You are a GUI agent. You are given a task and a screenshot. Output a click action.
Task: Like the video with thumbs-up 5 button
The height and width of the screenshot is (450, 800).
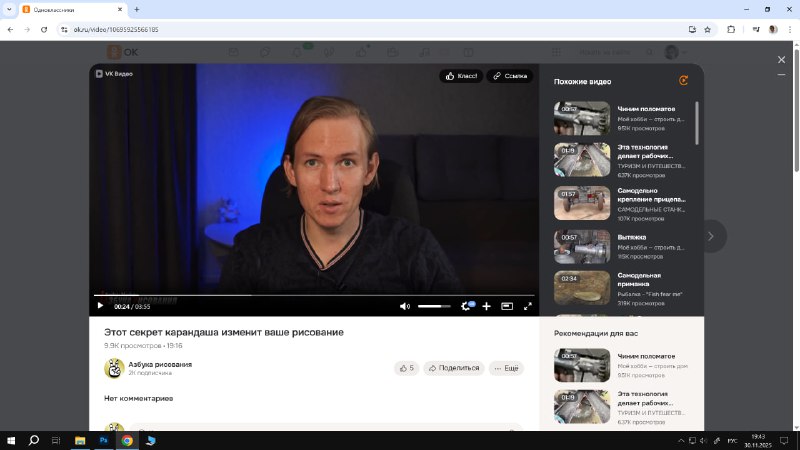tap(406, 368)
